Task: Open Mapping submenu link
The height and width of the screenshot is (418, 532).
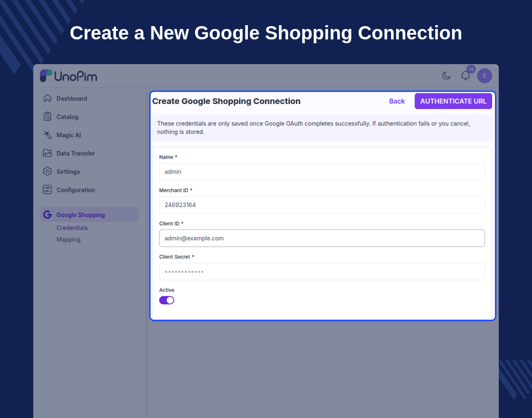Action: [68, 239]
